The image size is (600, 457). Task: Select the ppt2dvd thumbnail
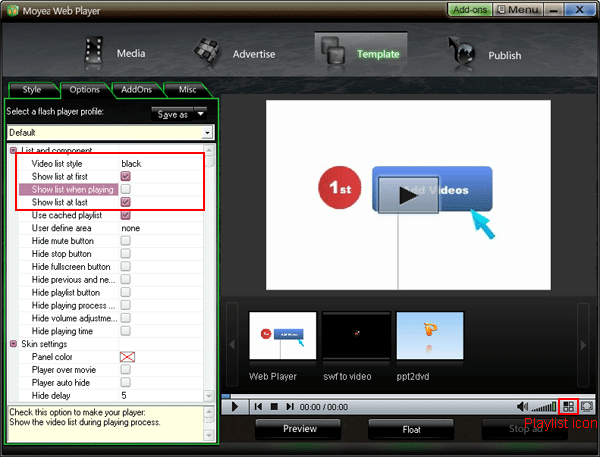coord(430,336)
